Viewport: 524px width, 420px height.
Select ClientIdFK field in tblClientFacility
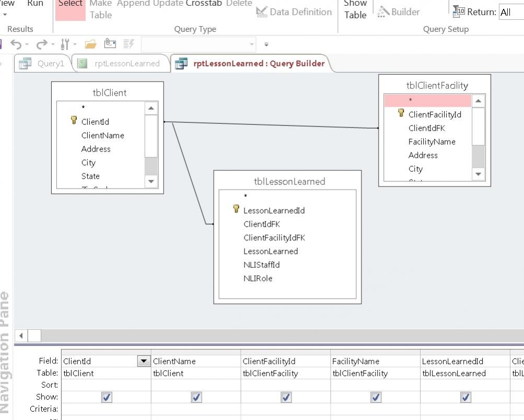(426, 128)
